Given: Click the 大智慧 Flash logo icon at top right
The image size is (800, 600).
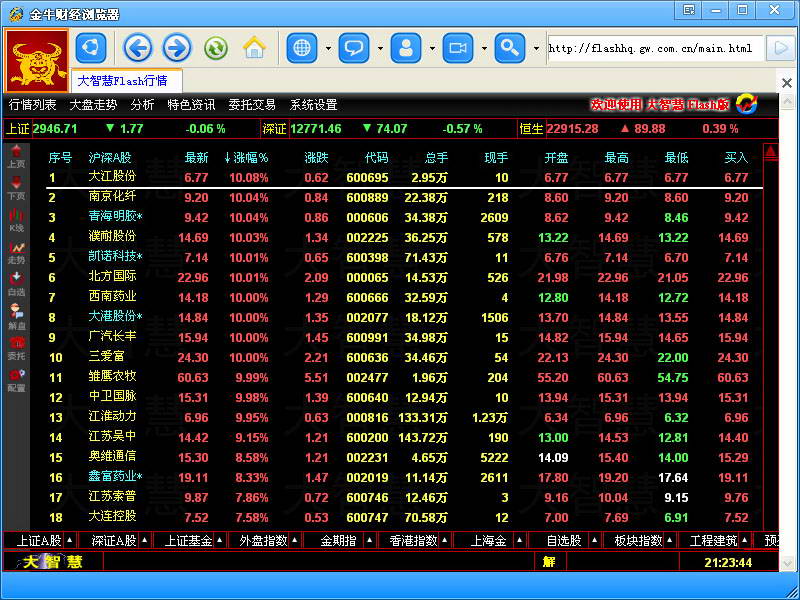Looking at the screenshot, I should tap(746, 105).
